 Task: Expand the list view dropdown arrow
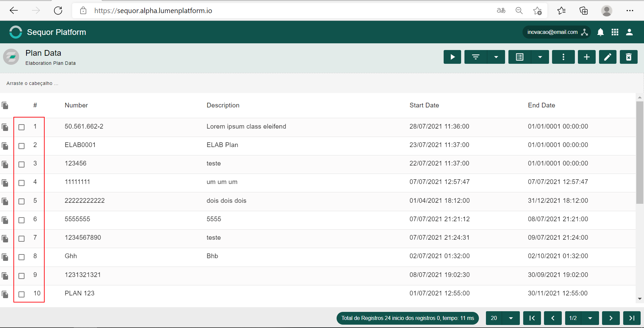pyautogui.click(x=540, y=57)
